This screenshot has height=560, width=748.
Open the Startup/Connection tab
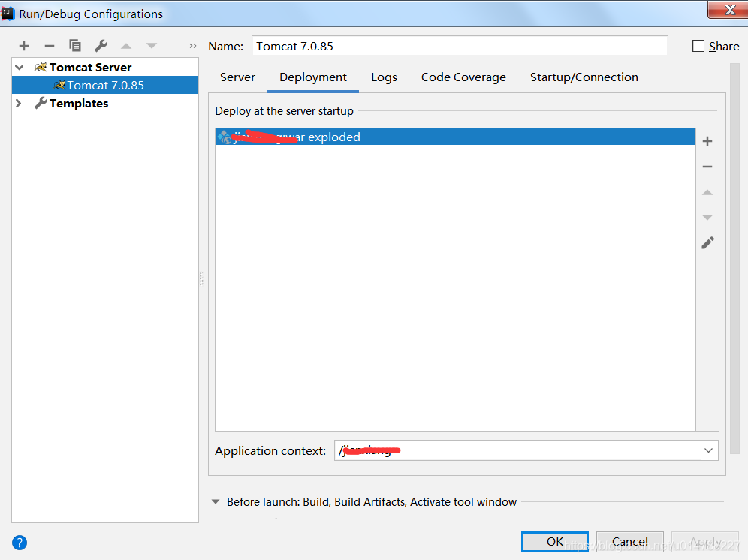point(584,77)
